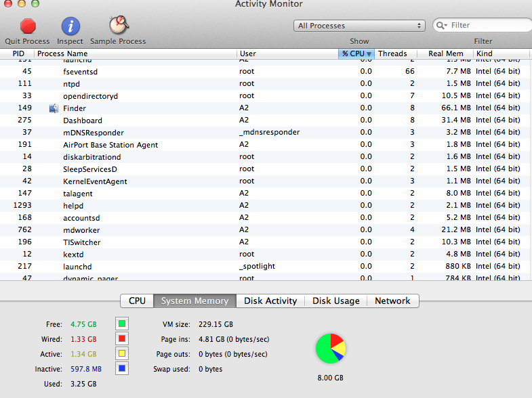
Task: Select the ntpd process row
Action: 266,84
